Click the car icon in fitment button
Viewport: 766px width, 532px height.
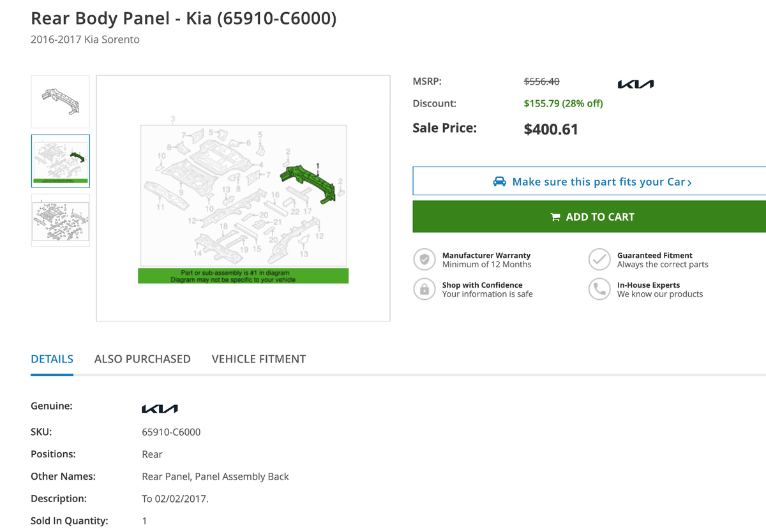click(500, 182)
